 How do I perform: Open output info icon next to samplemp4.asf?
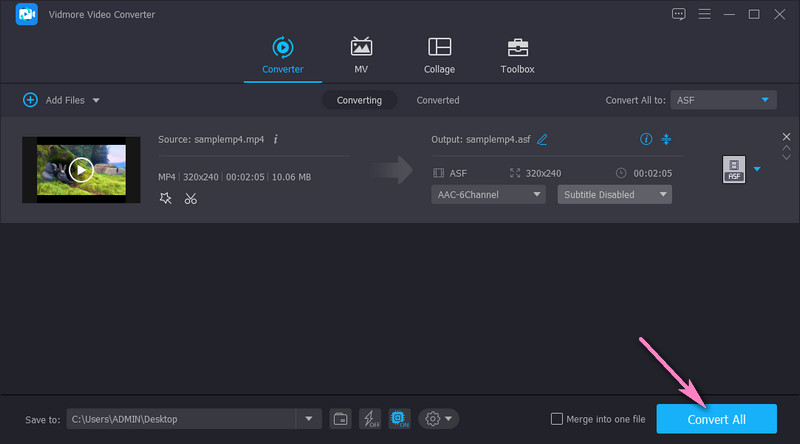[646, 139]
